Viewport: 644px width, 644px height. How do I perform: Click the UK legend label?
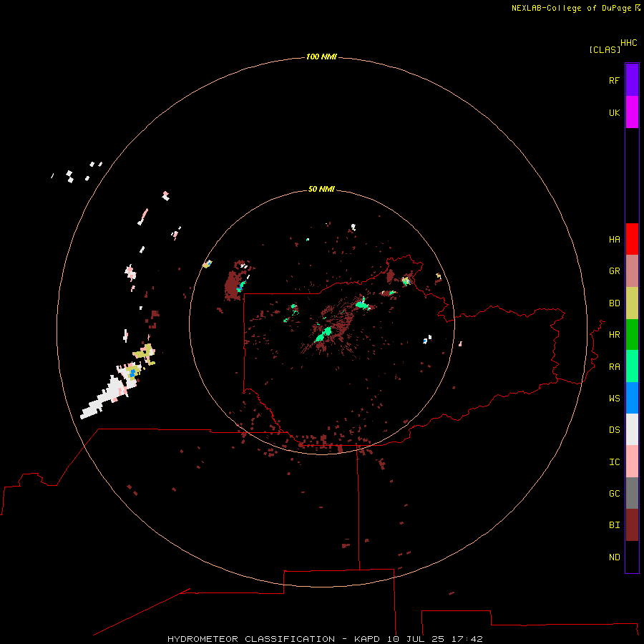(x=614, y=112)
